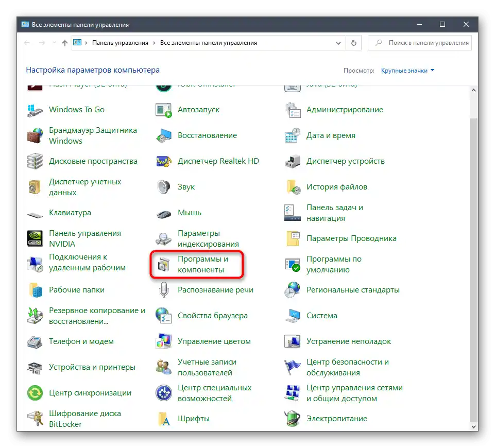The image size is (495, 448).
Task: Open the Диспетчер учетных данных icon
Action: point(35,187)
